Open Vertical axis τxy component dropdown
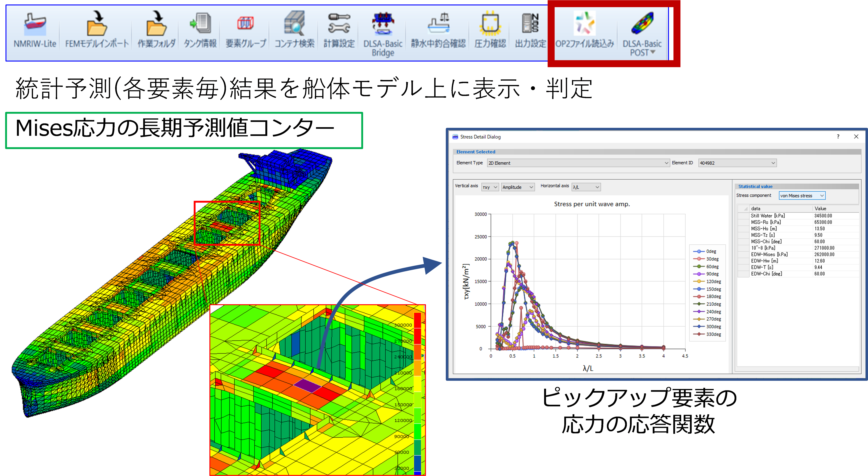Image resolution: width=868 pixels, height=476 pixels. point(490,187)
